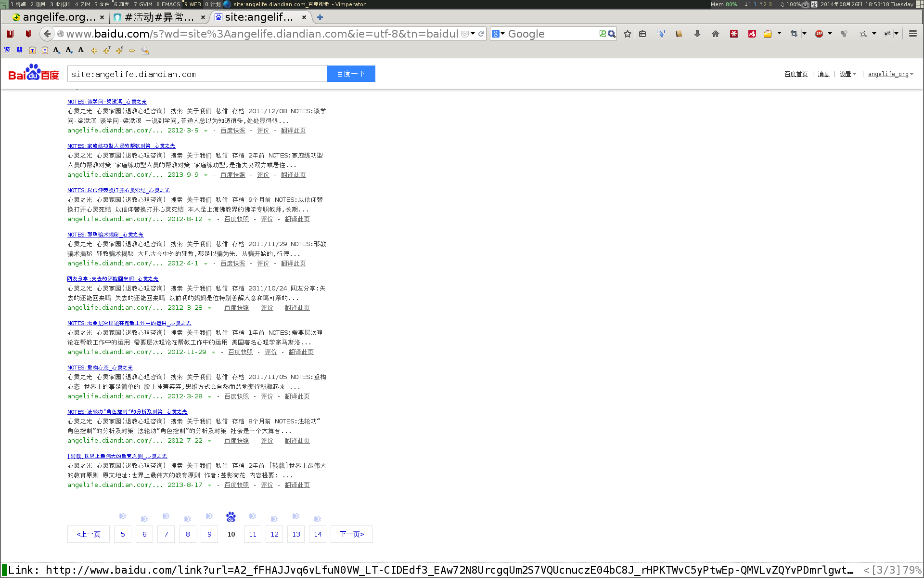The width and height of the screenshot is (924, 578).
Task: Open the angelife_org account dropdown
Action: coord(890,74)
